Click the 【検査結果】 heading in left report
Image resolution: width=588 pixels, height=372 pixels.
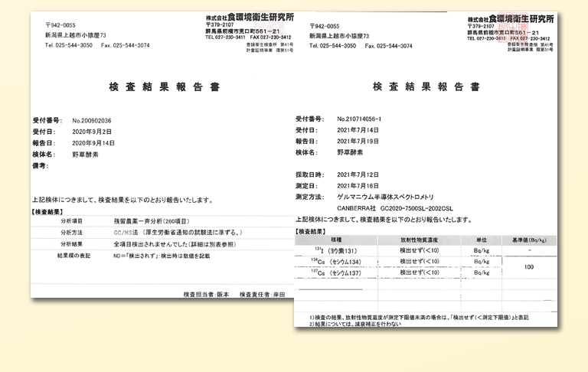pyautogui.click(x=47, y=212)
